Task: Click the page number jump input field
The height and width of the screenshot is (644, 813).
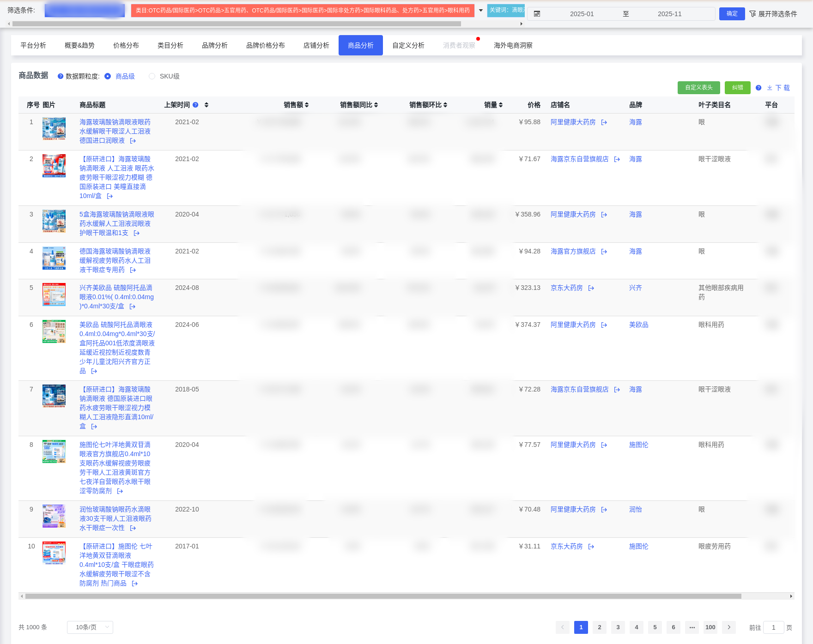Action: tap(773, 627)
